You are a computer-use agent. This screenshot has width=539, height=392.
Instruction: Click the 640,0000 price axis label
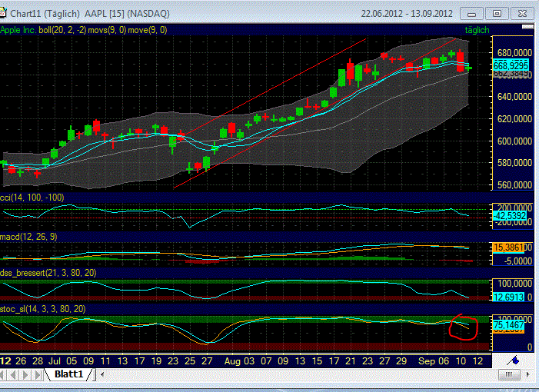(514, 97)
